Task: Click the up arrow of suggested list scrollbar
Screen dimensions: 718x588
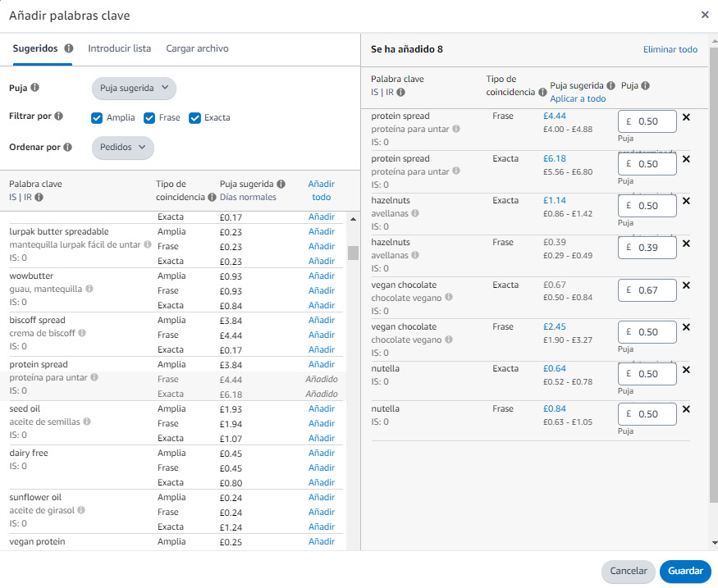Action: pyautogui.click(x=353, y=219)
